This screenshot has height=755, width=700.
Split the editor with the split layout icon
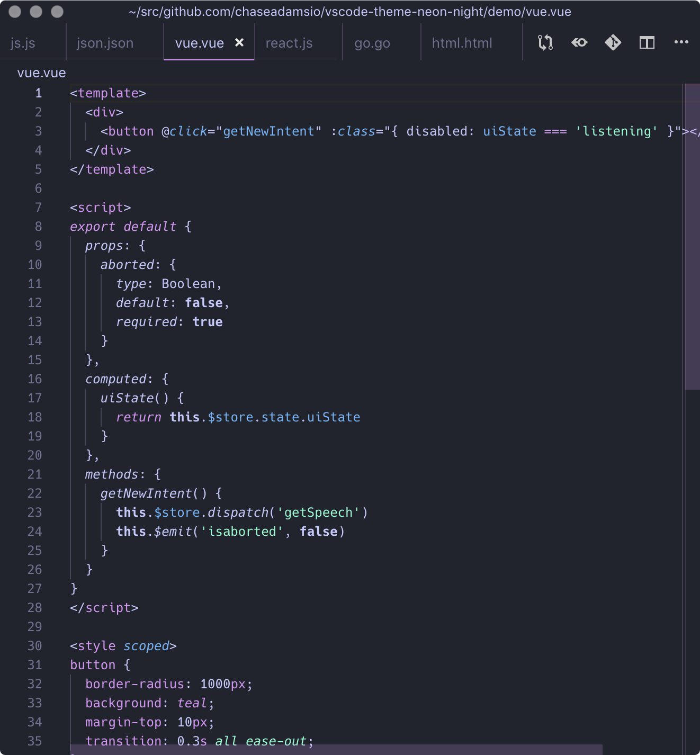coord(647,42)
